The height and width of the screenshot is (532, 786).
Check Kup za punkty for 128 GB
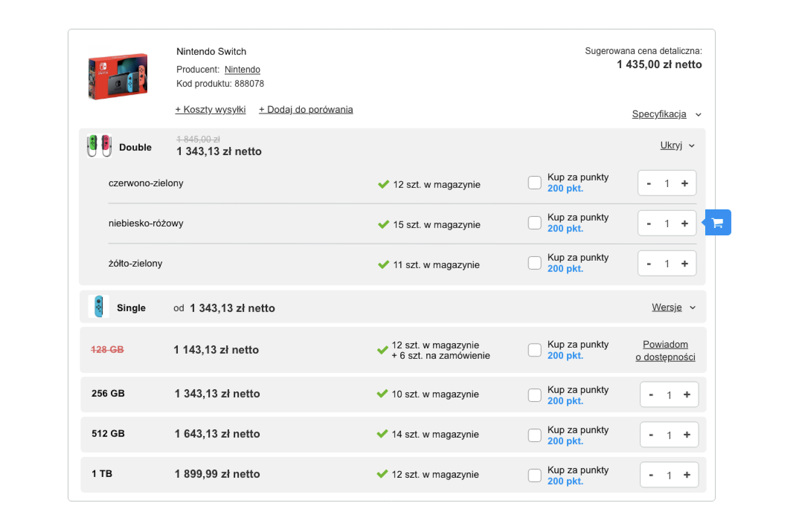pos(534,350)
